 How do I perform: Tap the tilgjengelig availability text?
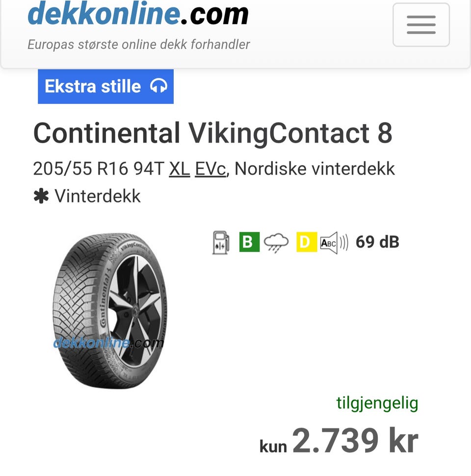point(377,403)
